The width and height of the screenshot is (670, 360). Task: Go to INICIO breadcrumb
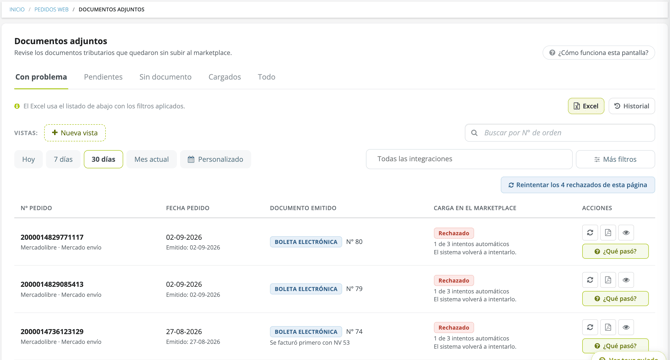pos(17,9)
